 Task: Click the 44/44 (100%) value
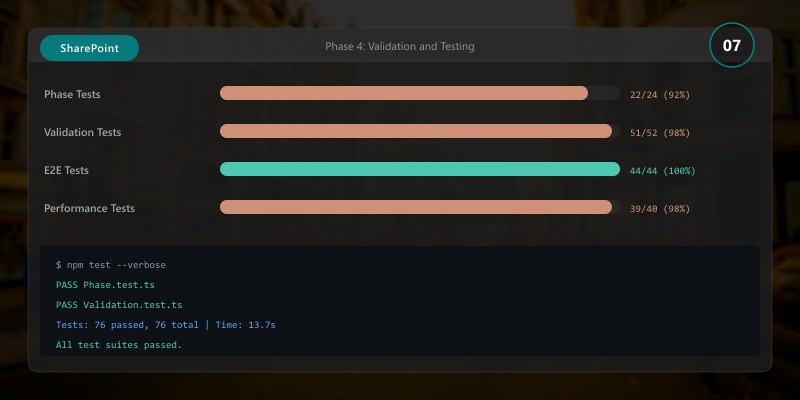point(662,171)
